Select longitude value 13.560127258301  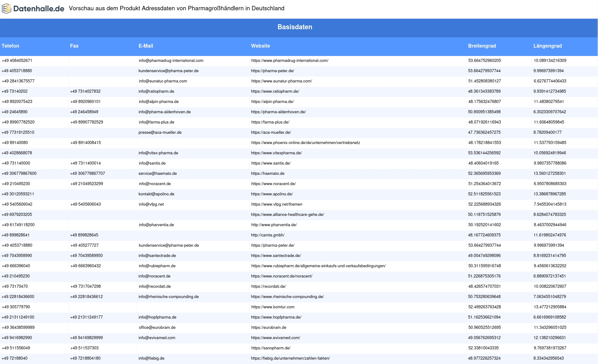550,174
